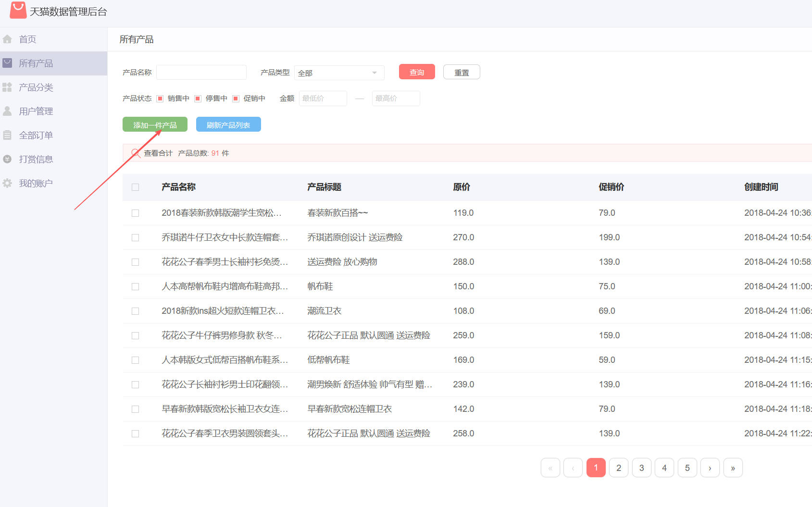This screenshot has height=507, width=812.
Task: Select current pagination page 1
Action: point(596,468)
